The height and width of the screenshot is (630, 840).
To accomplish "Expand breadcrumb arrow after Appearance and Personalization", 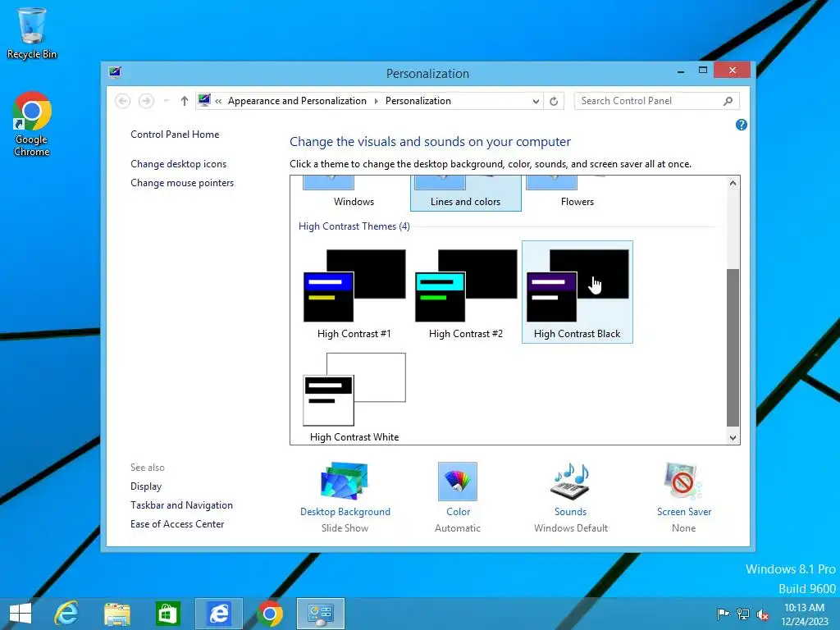I will [x=376, y=101].
